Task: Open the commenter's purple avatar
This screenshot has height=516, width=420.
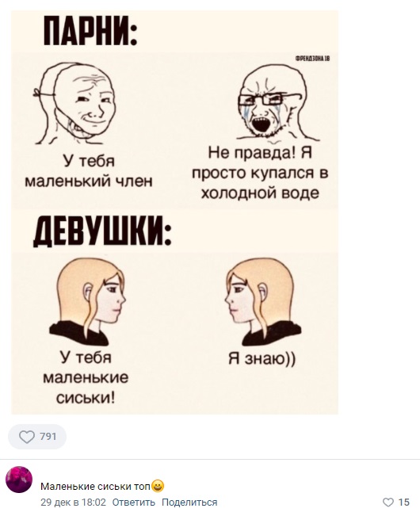Action: point(19,480)
